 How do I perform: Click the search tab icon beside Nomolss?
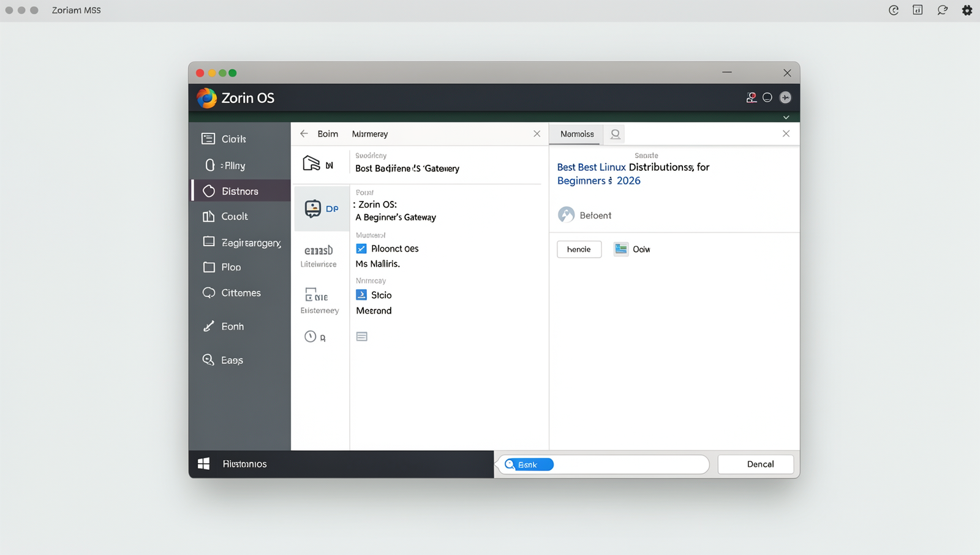pos(616,134)
